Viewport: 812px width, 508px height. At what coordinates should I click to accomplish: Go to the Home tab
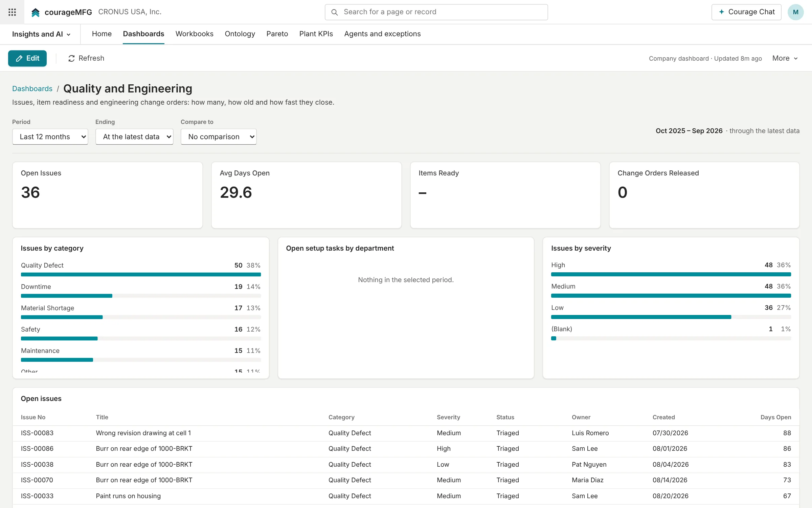tap(102, 34)
